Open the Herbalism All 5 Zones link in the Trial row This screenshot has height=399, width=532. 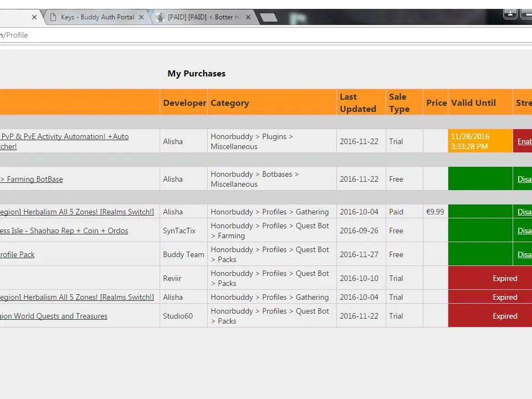pyautogui.click(x=77, y=297)
